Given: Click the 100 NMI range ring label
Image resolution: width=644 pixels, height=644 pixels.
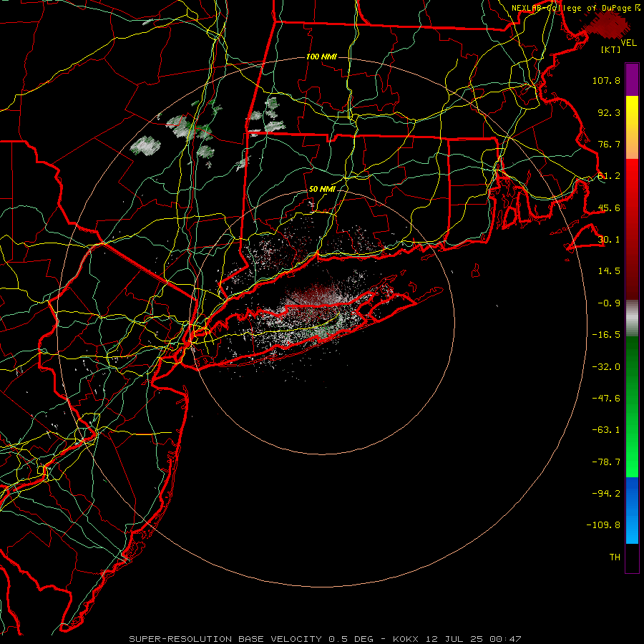Looking at the screenshot, I should point(321,57).
